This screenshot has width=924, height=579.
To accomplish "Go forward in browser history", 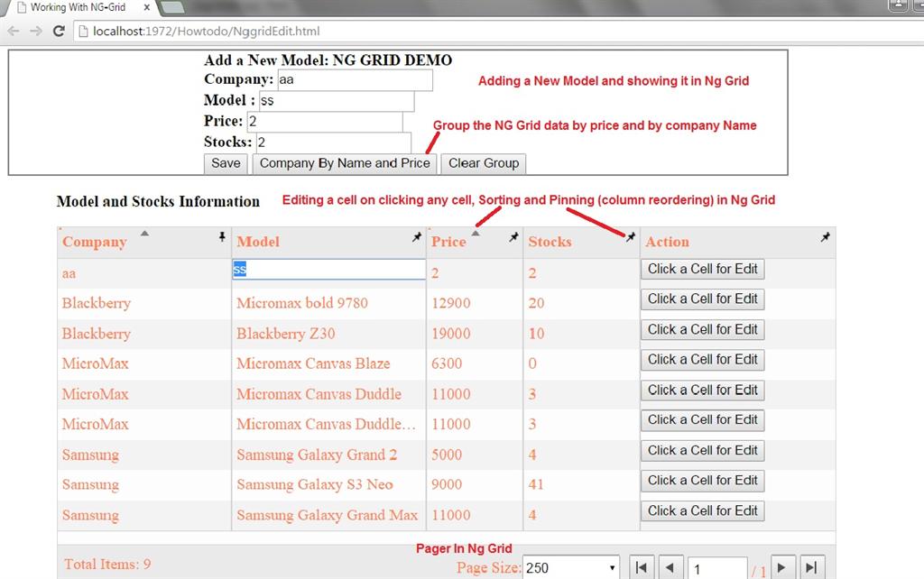I will [x=36, y=32].
